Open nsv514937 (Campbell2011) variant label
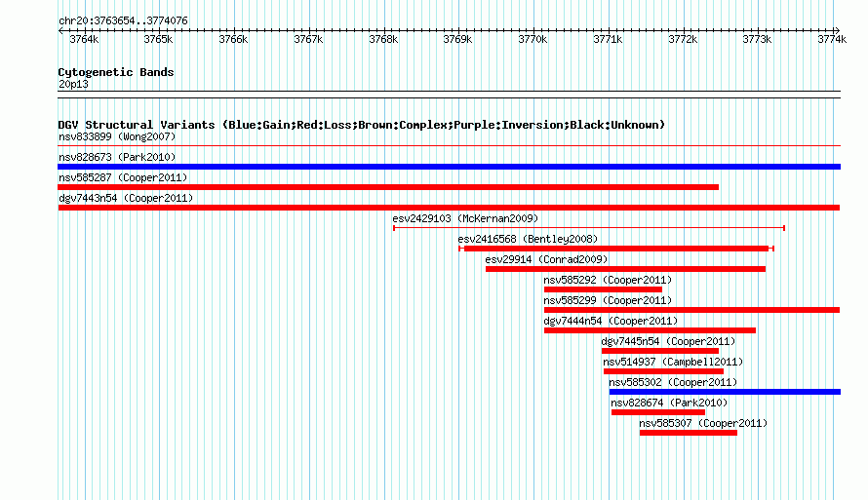 (673, 362)
